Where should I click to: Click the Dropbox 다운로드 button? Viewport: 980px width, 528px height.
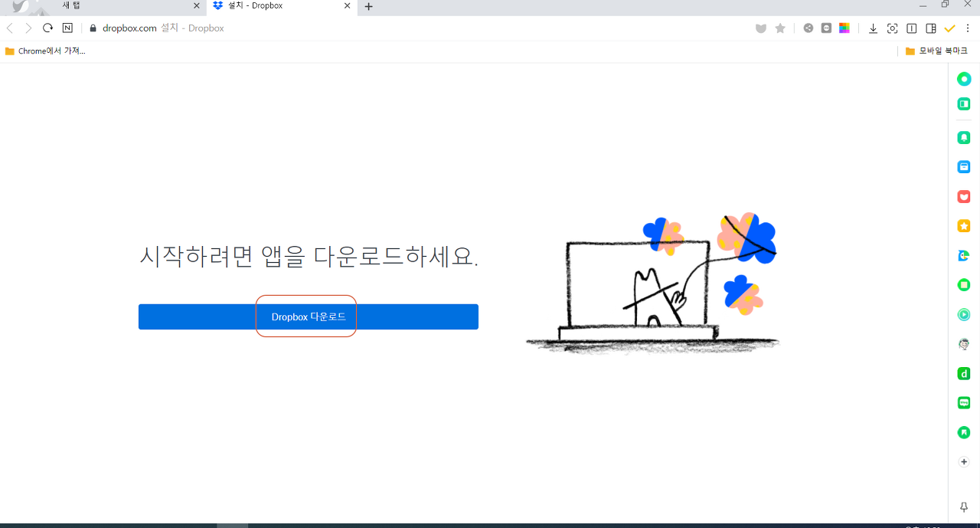click(x=308, y=316)
